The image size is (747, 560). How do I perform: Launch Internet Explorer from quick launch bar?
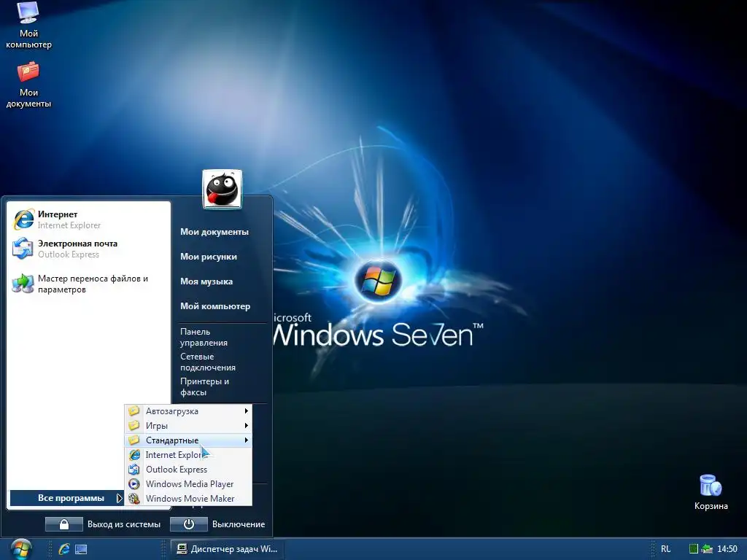(64, 549)
